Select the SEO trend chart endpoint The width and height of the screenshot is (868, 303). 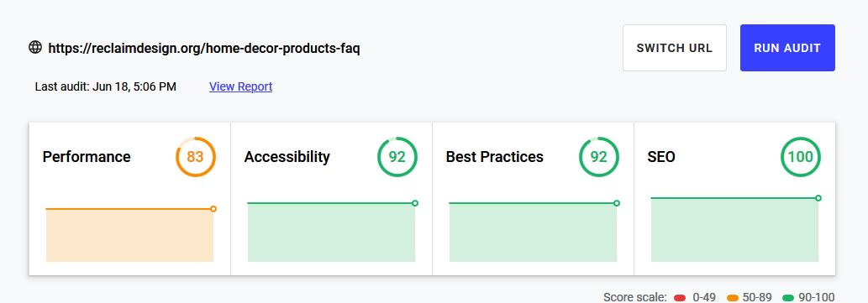(818, 198)
